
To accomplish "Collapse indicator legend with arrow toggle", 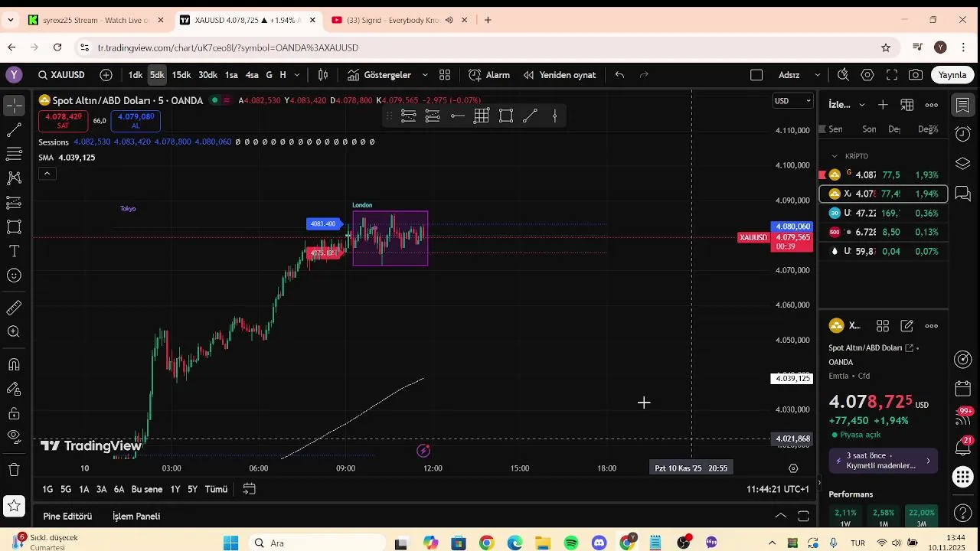I will 47,174.
